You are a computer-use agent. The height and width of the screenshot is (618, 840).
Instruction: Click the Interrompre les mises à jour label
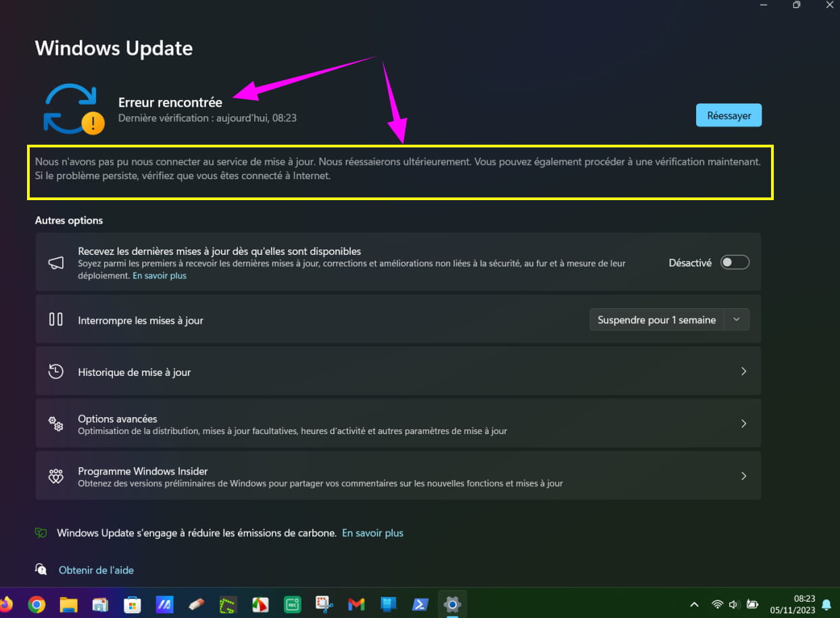pos(141,320)
